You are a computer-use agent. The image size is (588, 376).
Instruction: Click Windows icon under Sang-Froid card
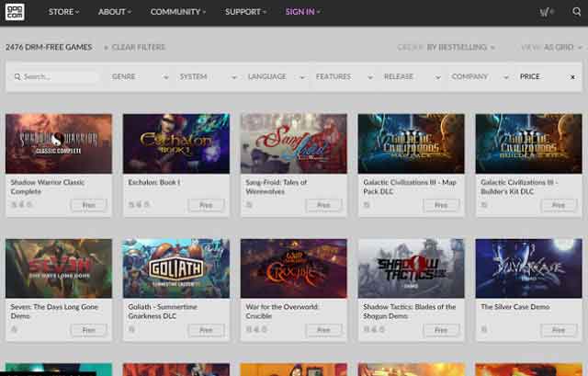click(249, 205)
